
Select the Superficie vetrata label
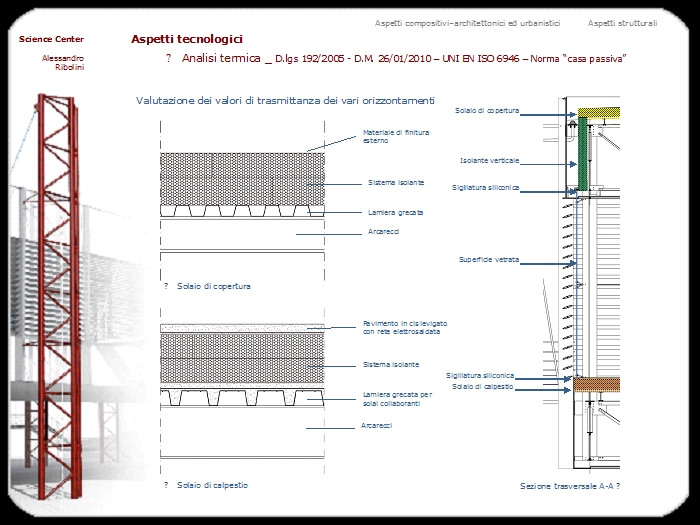(x=488, y=259)
